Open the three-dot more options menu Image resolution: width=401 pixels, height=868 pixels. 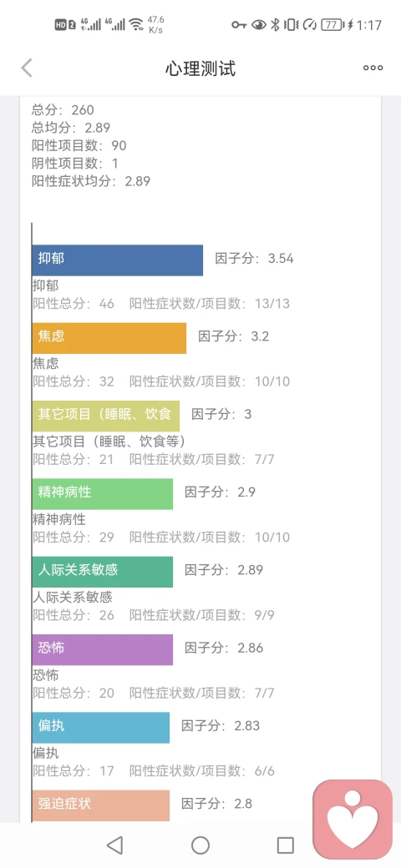(x=373, y=68)
